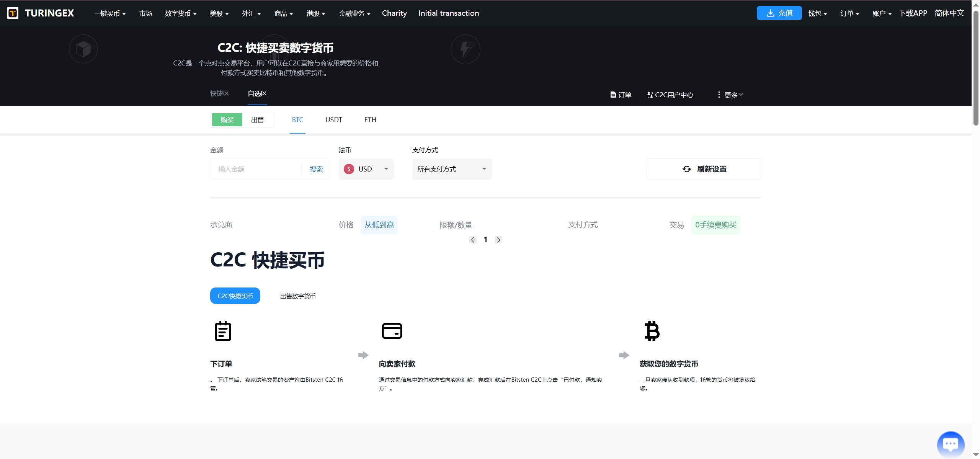The height and width of the screenshot is (459, 980).
Task: Click the lightning bolt circle icon
Action: tap(465, 49)
